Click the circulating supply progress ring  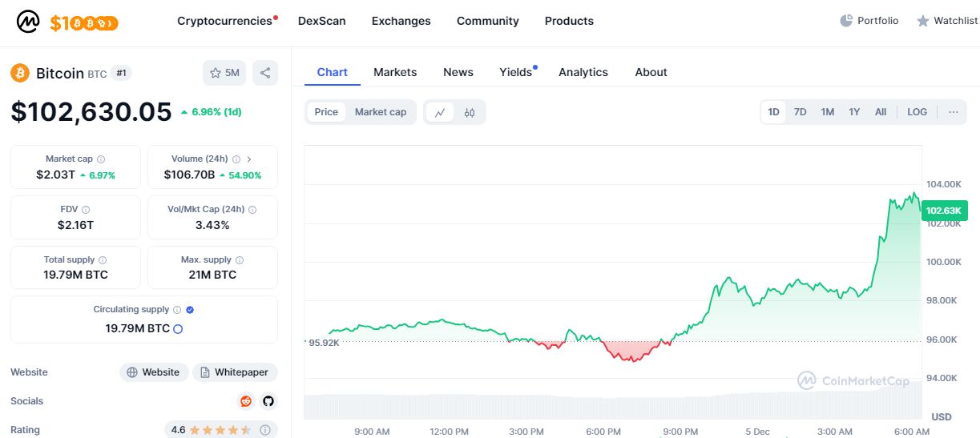point(178,328)
